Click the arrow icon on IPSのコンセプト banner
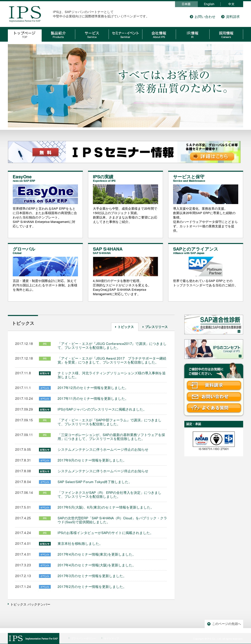Image resolution: width=251 pixels, height=644 pixels. click(x=240, y=356)
